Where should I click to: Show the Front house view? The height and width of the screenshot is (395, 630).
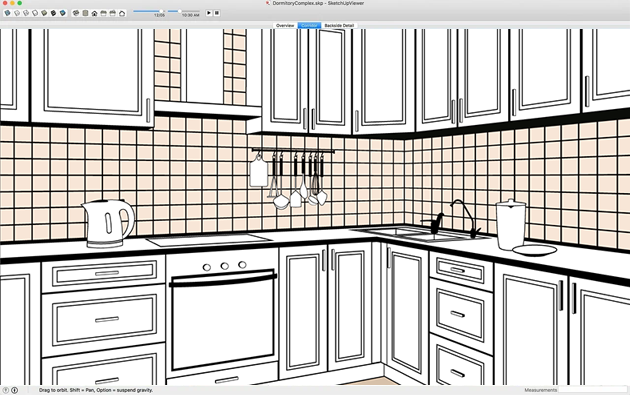click(94, 13)
